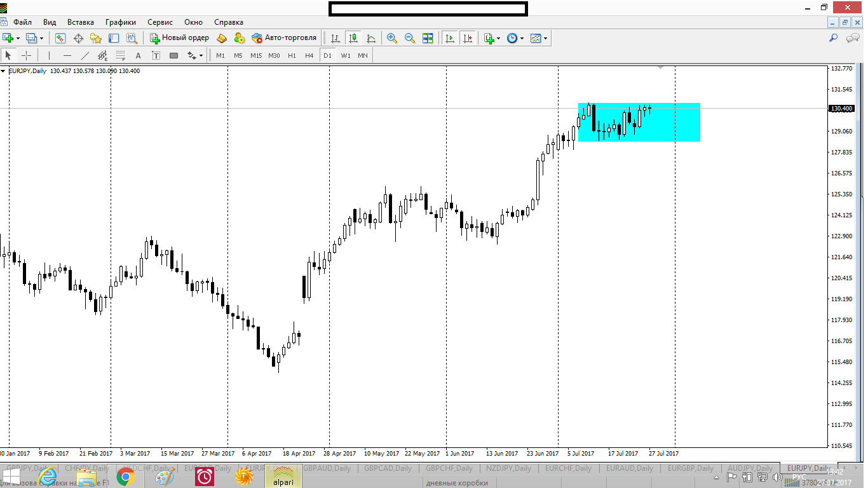This screenshot has width=868, height=488.
Task: Open the Indicators list icon
Action: 489,38
